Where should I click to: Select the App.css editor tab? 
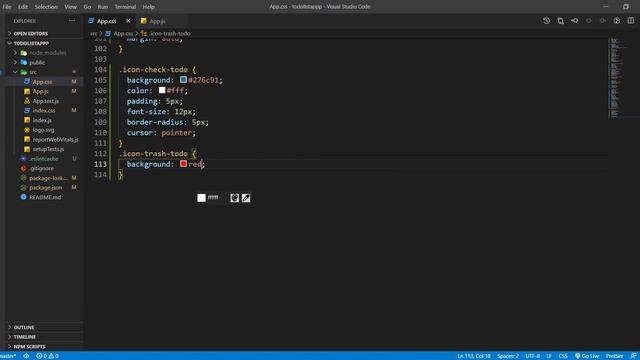(x=106, y=21)
